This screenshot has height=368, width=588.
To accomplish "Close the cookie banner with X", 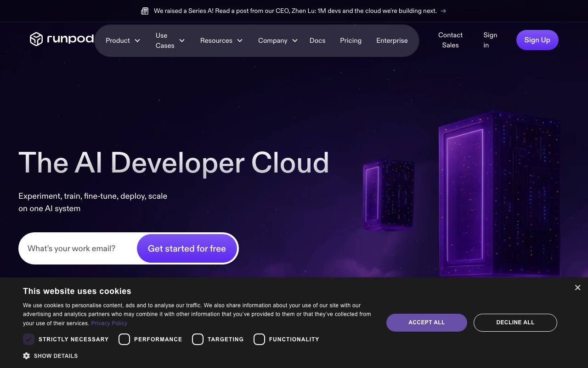I will (577, 287).
